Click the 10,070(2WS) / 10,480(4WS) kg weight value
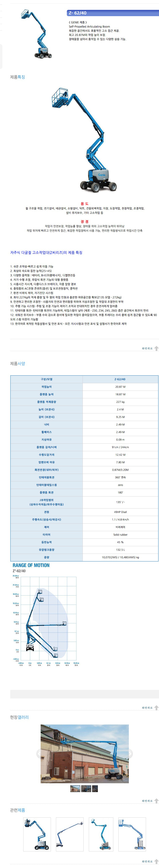The width and height of the screenshot is (159, 868). click(x=120, y=557)
